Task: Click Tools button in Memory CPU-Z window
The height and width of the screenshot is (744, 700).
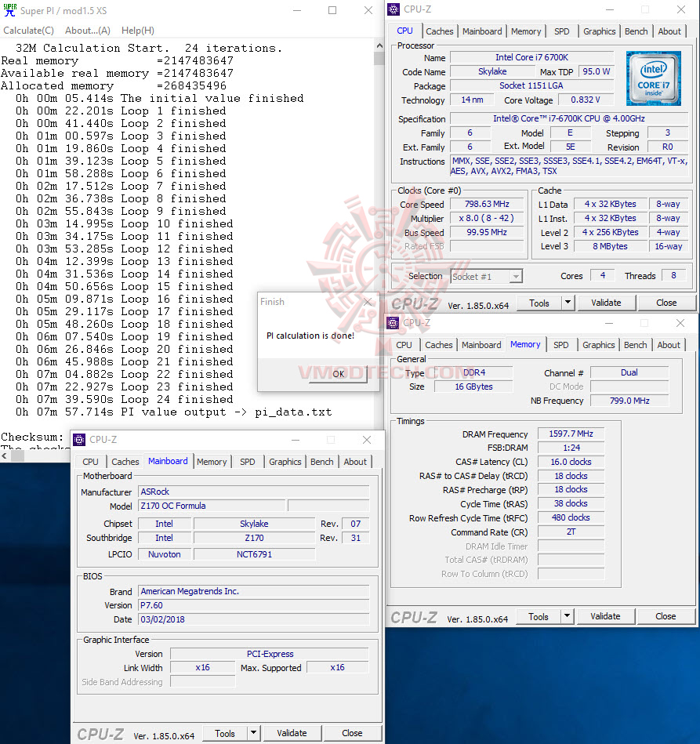Action: (539, 616)
